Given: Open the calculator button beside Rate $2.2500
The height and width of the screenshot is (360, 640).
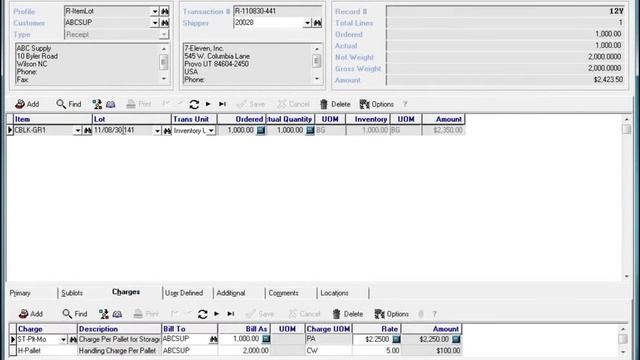Looking at the screenshot, I should (396, 339).
